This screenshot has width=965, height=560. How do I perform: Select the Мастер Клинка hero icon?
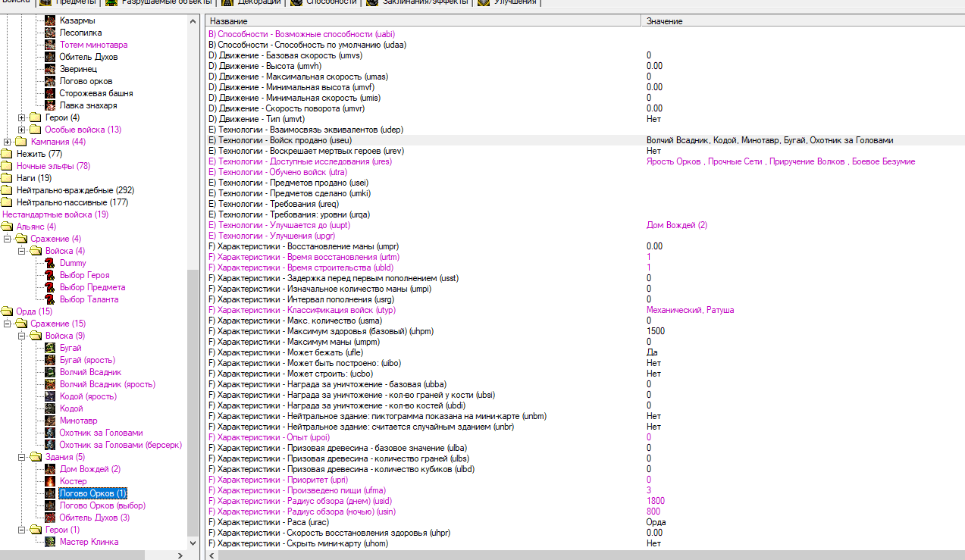click(x=50, y=542)
